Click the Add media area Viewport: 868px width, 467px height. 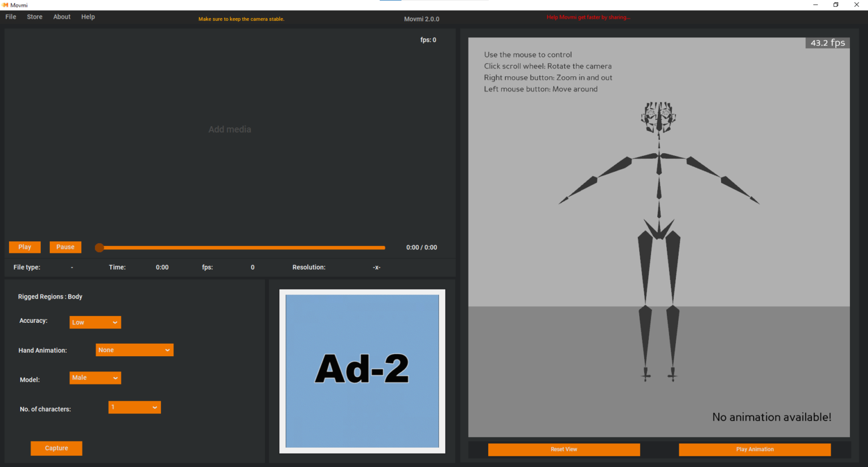click(x=229, y=129)
